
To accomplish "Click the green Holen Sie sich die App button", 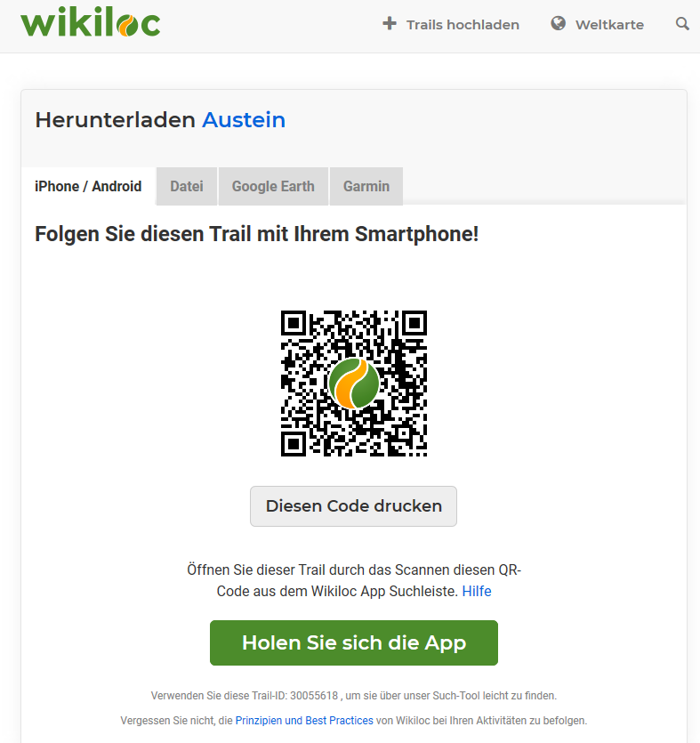I will coord(354,642).
